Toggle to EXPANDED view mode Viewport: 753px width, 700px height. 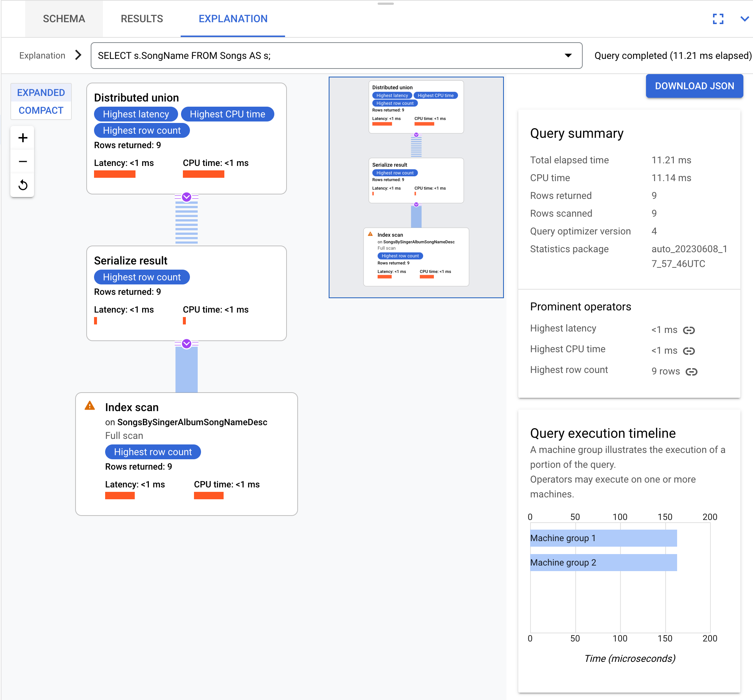point(41,91)
